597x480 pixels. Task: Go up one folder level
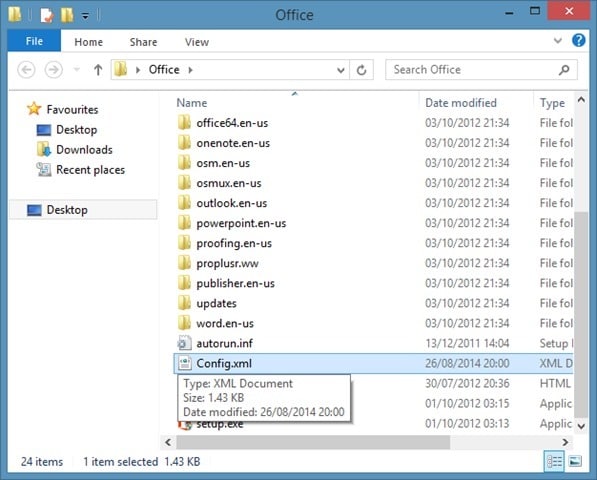pyautogui.click(x=98, y=70)
